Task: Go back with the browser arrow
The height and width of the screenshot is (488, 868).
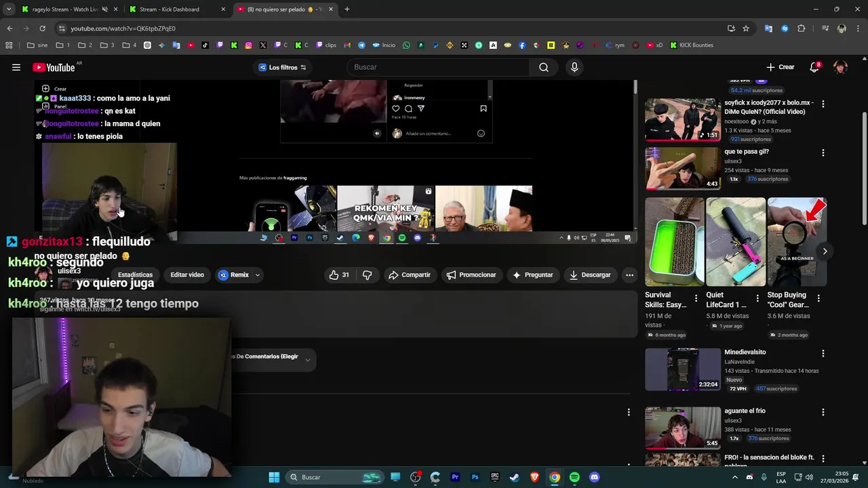Action: [9, 28]
